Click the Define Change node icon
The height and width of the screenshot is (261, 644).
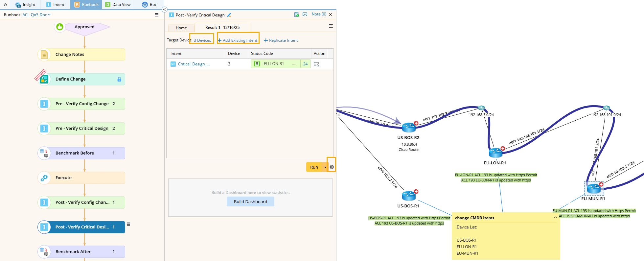click(44, 79)
